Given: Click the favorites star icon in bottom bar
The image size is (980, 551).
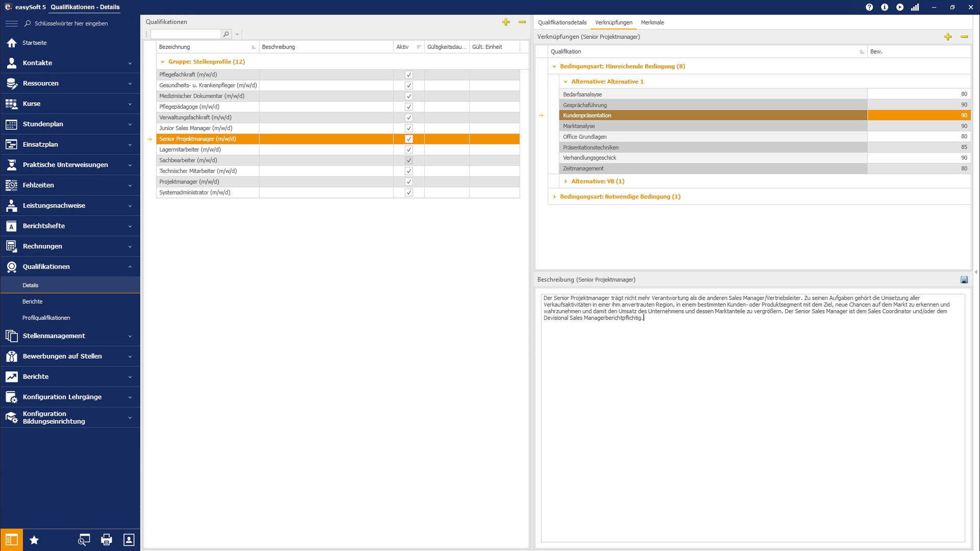Looking at the screenshot, I should 34,540.
